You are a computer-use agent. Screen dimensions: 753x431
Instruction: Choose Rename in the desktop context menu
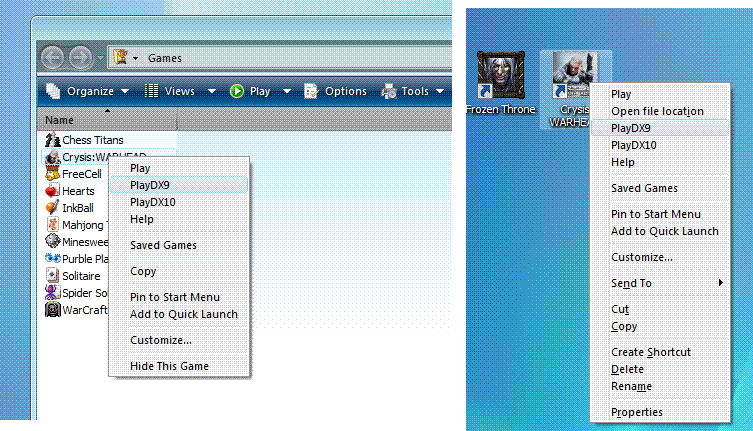coord(660,386)
